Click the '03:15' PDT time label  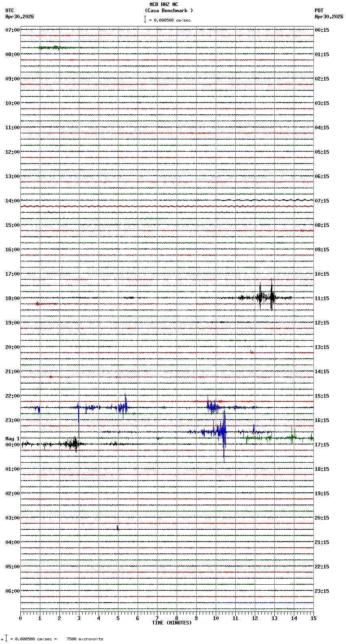click(x=322, y=103)
